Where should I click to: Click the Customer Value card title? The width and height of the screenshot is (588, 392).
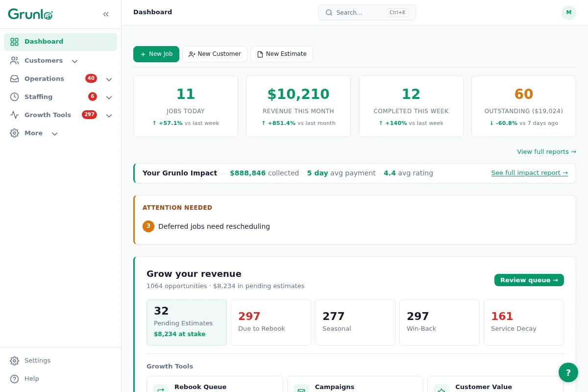(x=484, y=387)
